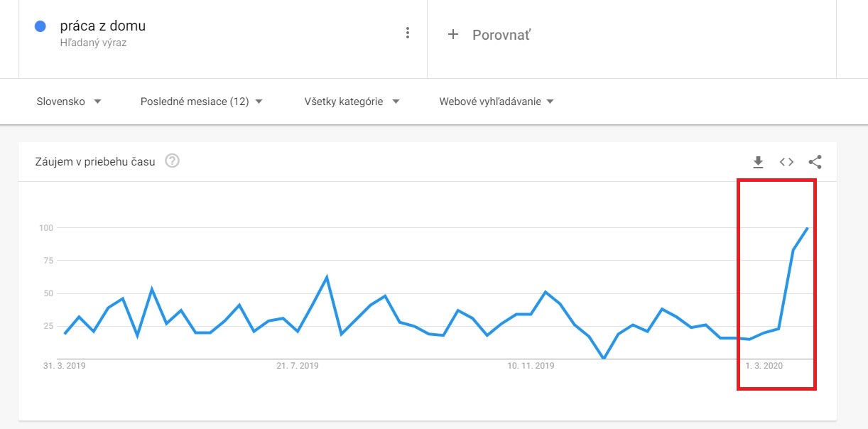Click the plus icon beside Porovnať
The width and height of the screenshot is (868, 429).
tap(453, 34)
